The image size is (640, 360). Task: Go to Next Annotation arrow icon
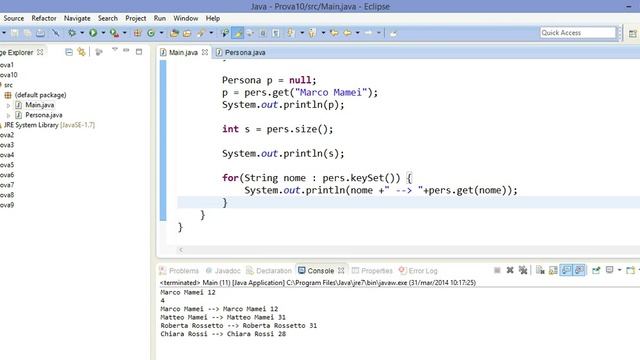tap(291, 33)
